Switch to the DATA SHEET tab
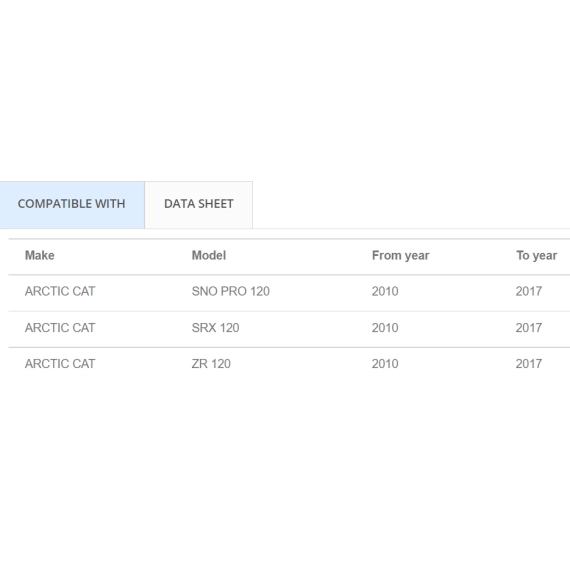 (198, 205)
